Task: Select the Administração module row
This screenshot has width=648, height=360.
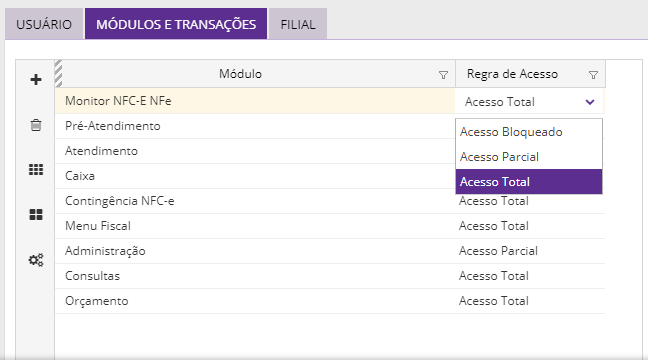Action: pyautogui.click(x=330, y=251)
